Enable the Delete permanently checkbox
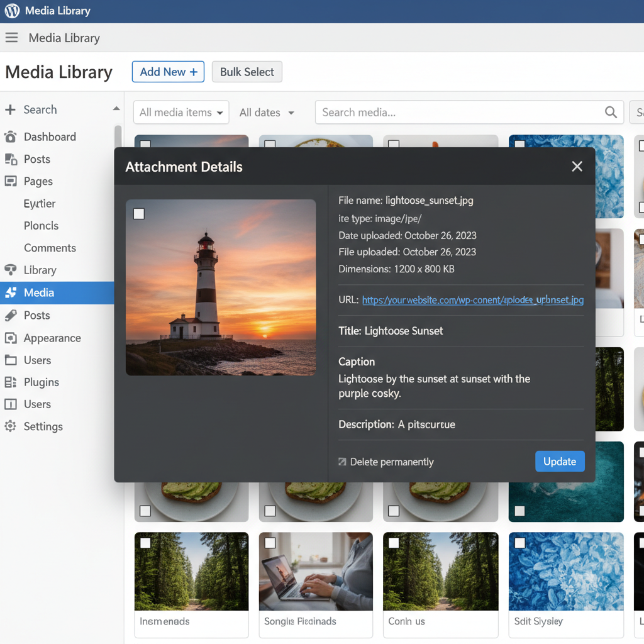This screenshot has height=644, width=644. pos(343,461)
